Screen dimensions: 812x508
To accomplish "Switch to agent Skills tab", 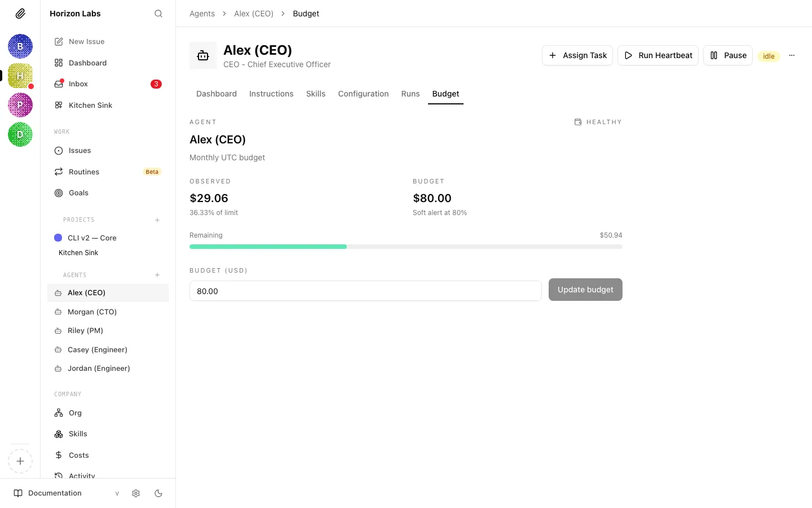I will click(316, 94).
